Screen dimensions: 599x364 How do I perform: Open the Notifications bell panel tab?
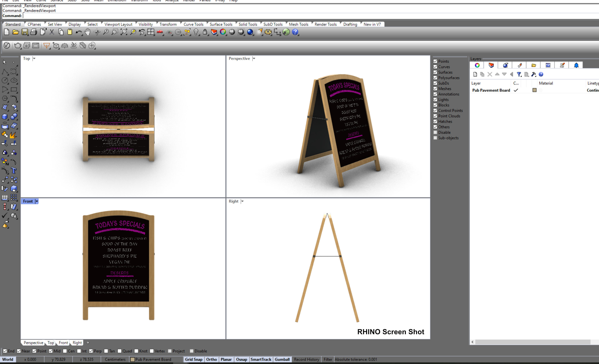pyautogui.click(x=576, y=65)
